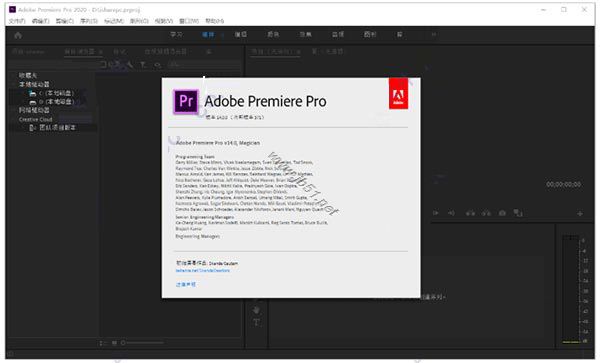Viewport: 600px width, 363px height.
Task: Open the 视图(V) menu
Action: pyautogui.click(x=164, y=21)
